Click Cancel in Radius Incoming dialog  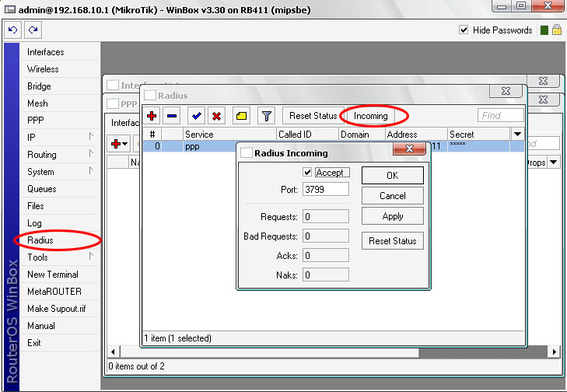[392, 196]
